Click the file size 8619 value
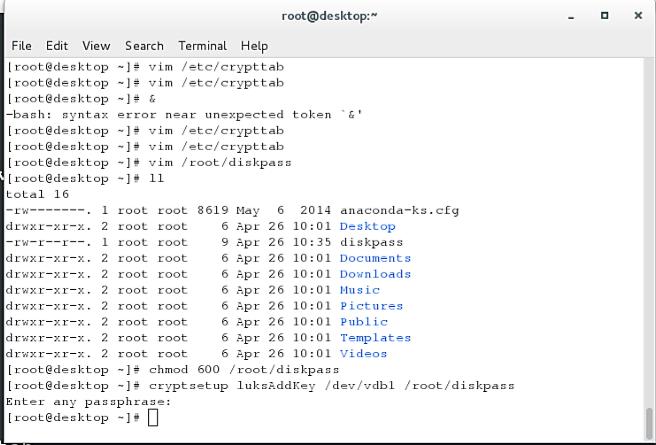 click(213, 210)
